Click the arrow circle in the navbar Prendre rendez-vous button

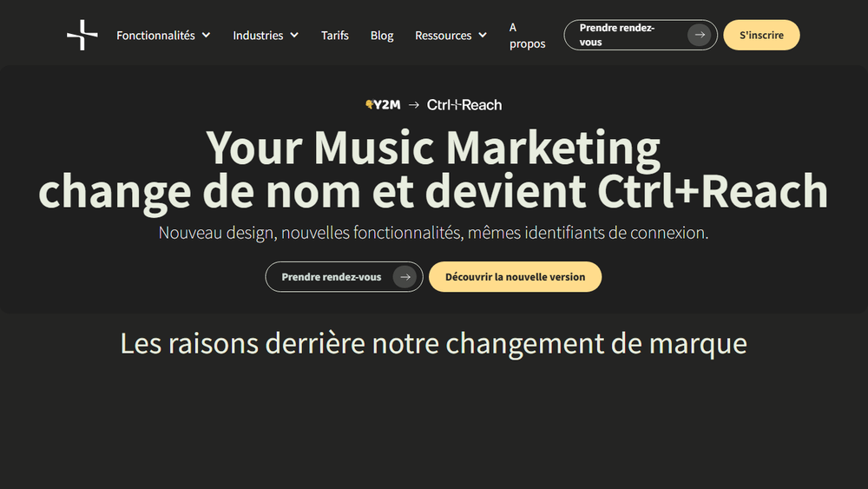[699, 35]
